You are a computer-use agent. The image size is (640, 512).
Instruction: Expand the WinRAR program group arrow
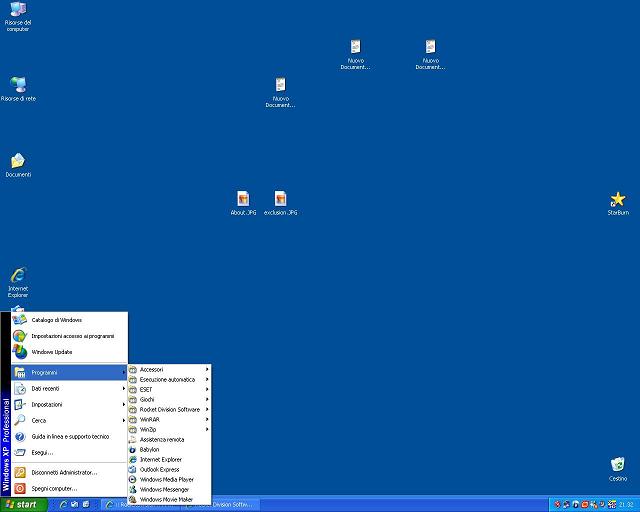(207, 419)
